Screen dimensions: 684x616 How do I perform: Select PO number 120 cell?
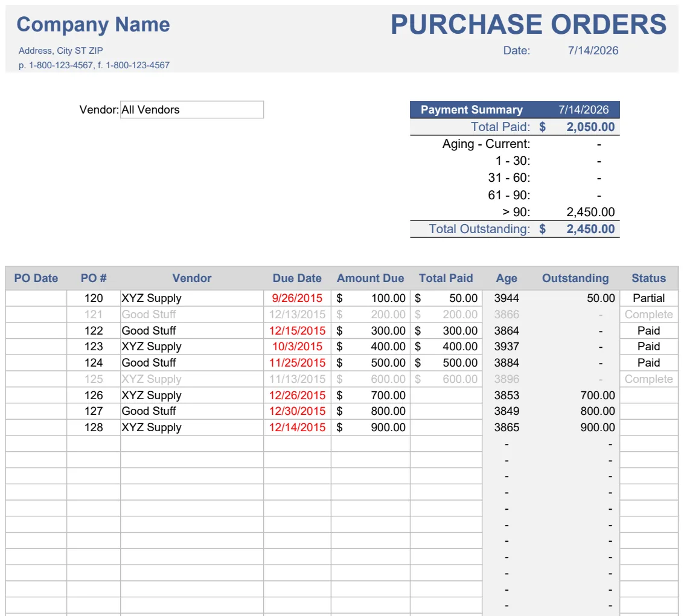[94, 298]
